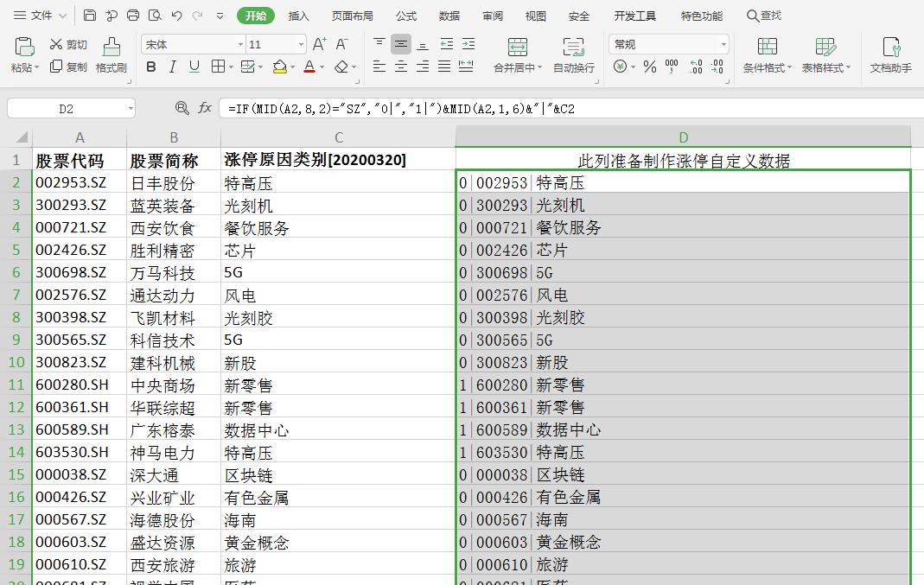The width and height of the screenshot is (924, 585).
Task: Switch to the 插入 ribbon tab
Action: click(296, 15)
